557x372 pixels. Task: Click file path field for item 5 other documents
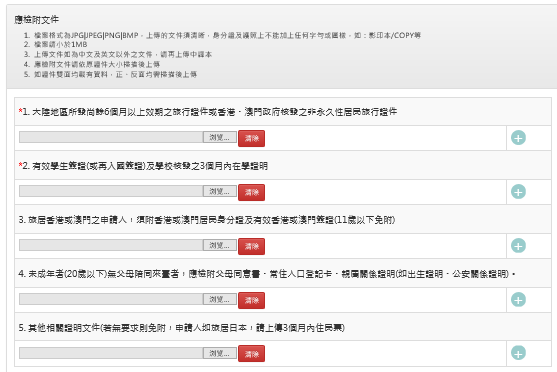[111, 354]
